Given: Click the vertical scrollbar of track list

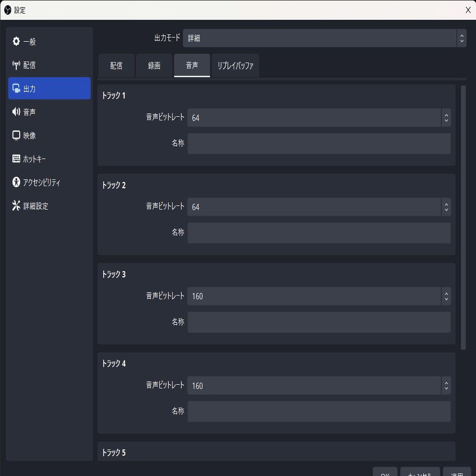Looking at the screenshot, I should tap(463, 217).
